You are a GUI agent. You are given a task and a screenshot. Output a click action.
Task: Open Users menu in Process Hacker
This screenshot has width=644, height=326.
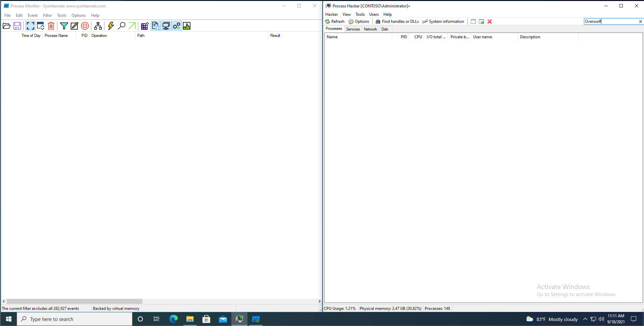(374, 14)
